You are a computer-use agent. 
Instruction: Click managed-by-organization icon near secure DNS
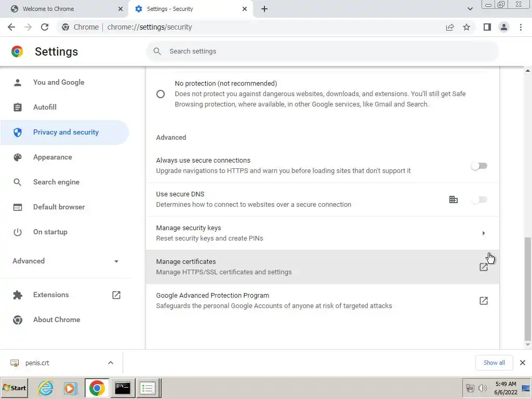pos(453,199)
